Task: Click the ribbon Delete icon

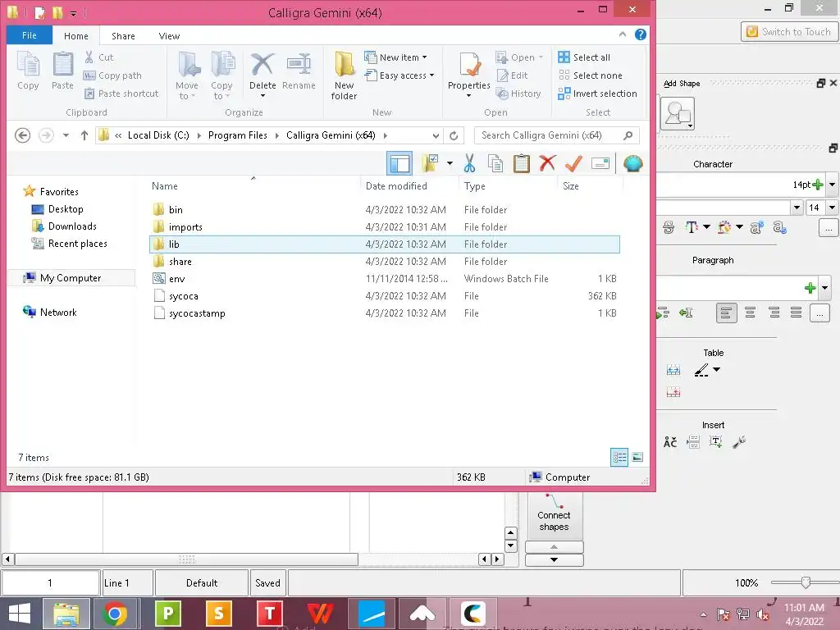Action: [262, 65]
